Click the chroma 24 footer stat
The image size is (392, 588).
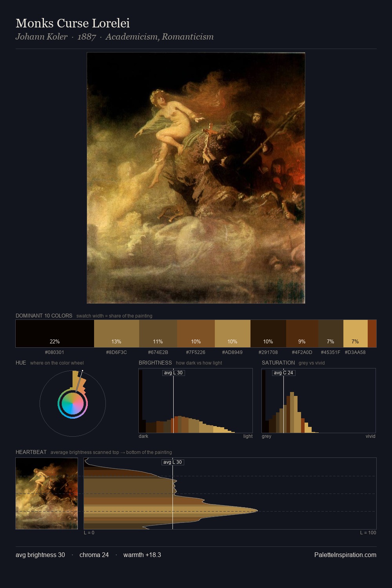(x=94, y=555)
